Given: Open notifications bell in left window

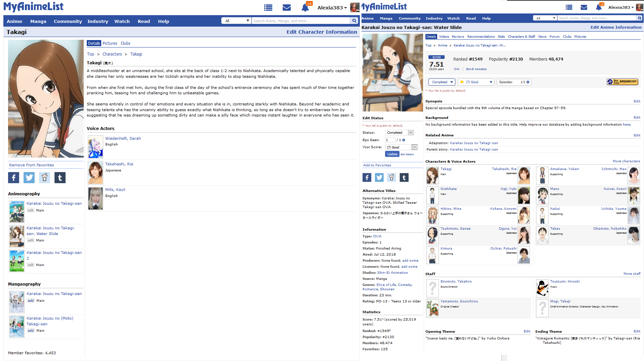Looking at the screenshot, I should click(305, 7).
